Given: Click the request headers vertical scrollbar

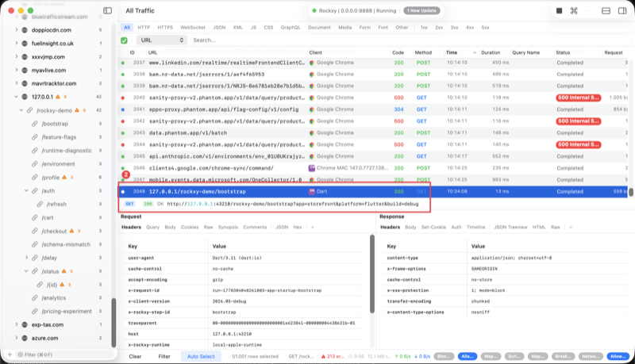Looking at the screenshot, I should point(372,274).
